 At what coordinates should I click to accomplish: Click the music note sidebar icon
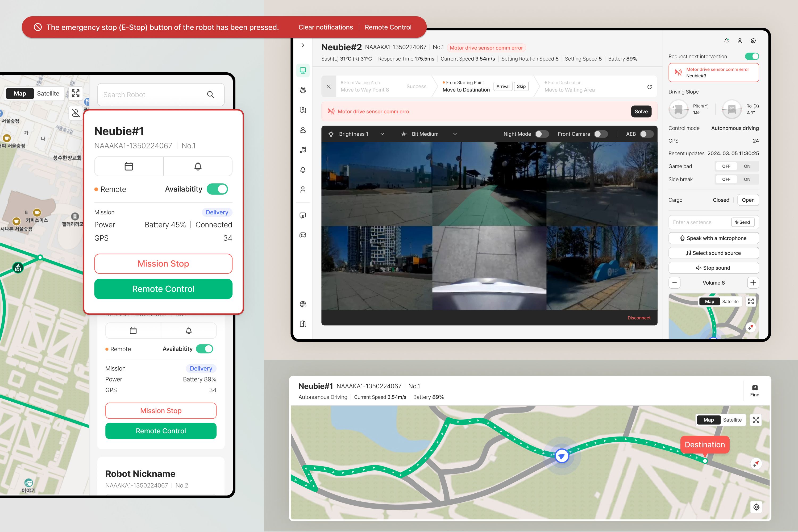(x=303, y=149)
